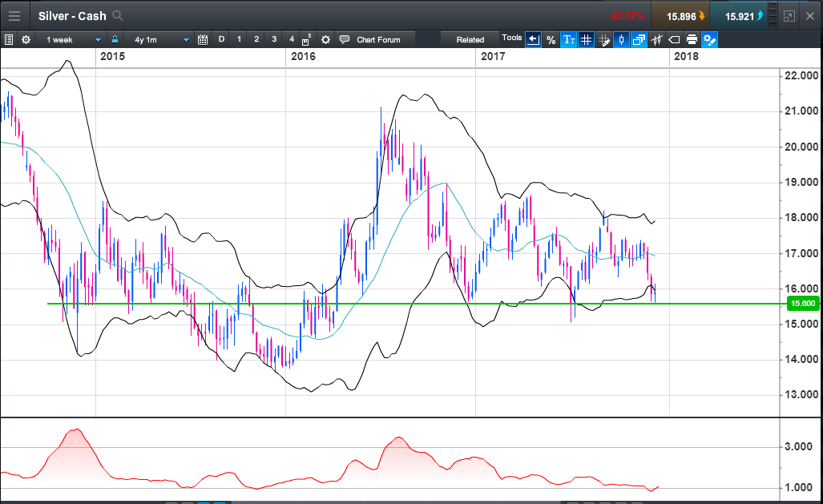The image size is (823, 504).
Task: Click the 19.000 price axis label
Action: pos(801,182)
